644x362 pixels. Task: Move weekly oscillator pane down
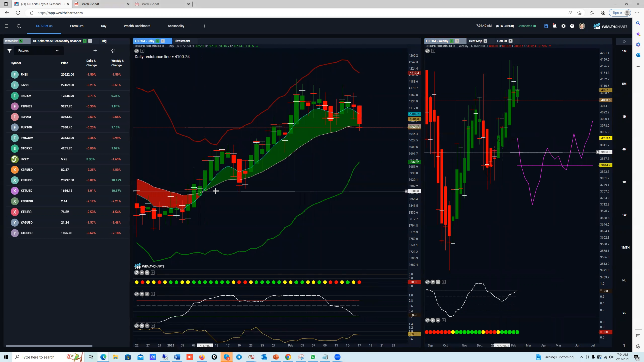pos(433,282)
